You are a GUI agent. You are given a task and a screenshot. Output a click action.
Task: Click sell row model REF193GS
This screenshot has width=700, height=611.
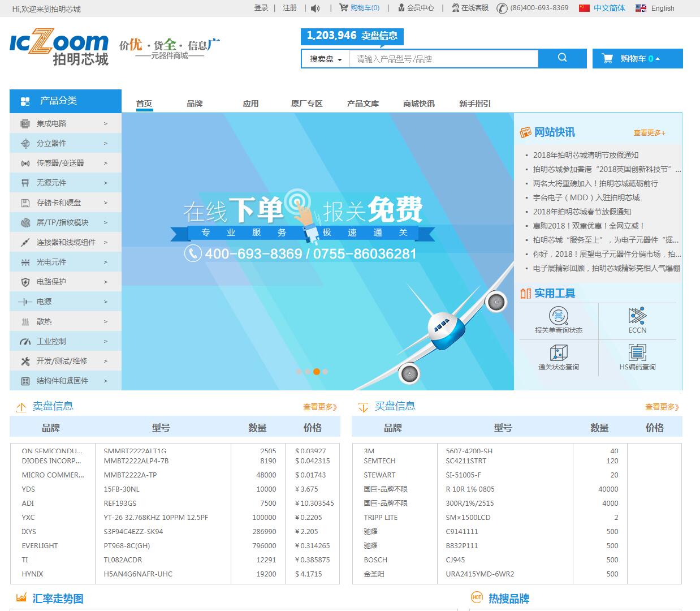[x=120, y=503]
